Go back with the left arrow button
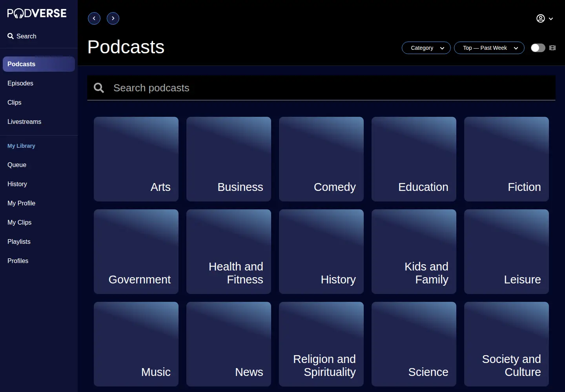Screen dimensions: 565x392 [94, 18]
